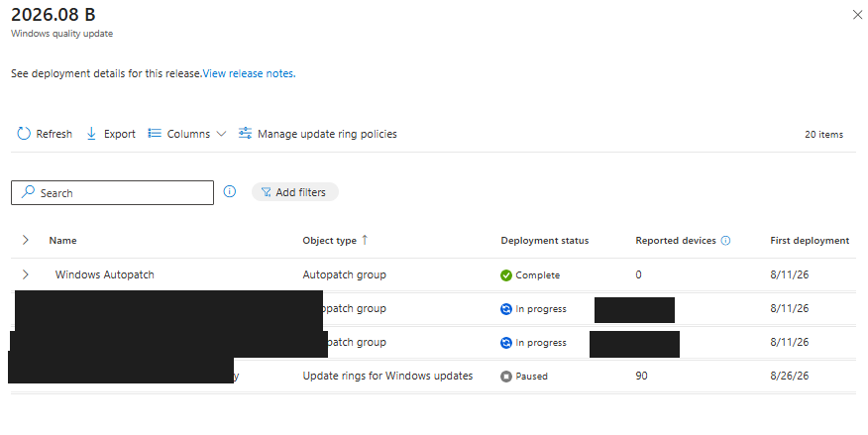Click the Export button label
This screenshot has width=868, height=435.
120,134
